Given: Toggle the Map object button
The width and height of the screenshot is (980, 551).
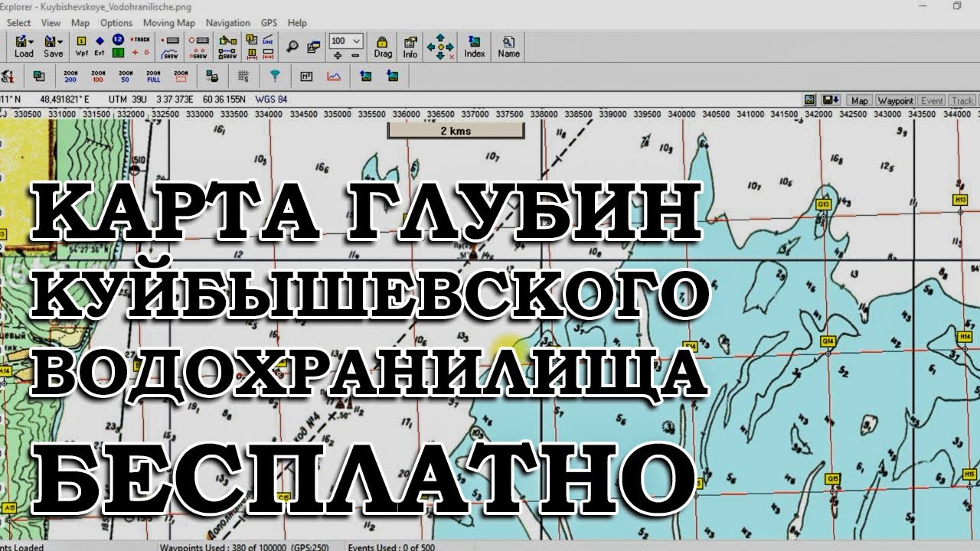Looking at the screenshot, I should (860, 100).
